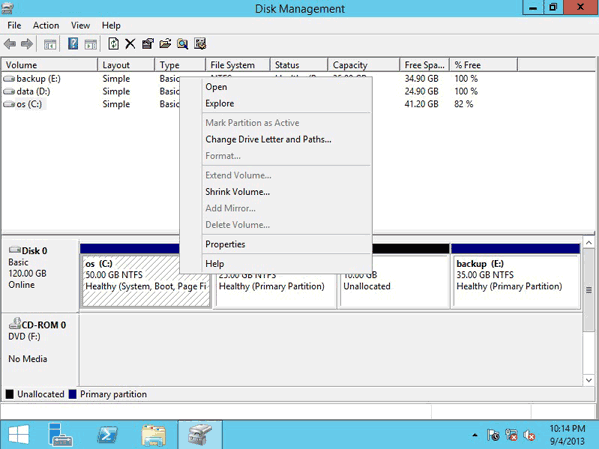
Task: Select Shrink Volume in the context menu
Action: (276, 192)
